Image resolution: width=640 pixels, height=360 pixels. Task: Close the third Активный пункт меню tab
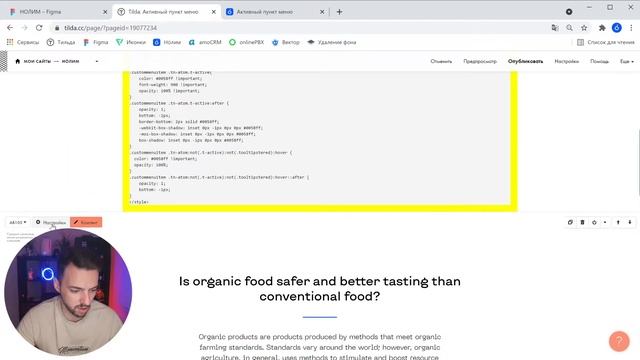pyautogui.click(x=322, y=12)
